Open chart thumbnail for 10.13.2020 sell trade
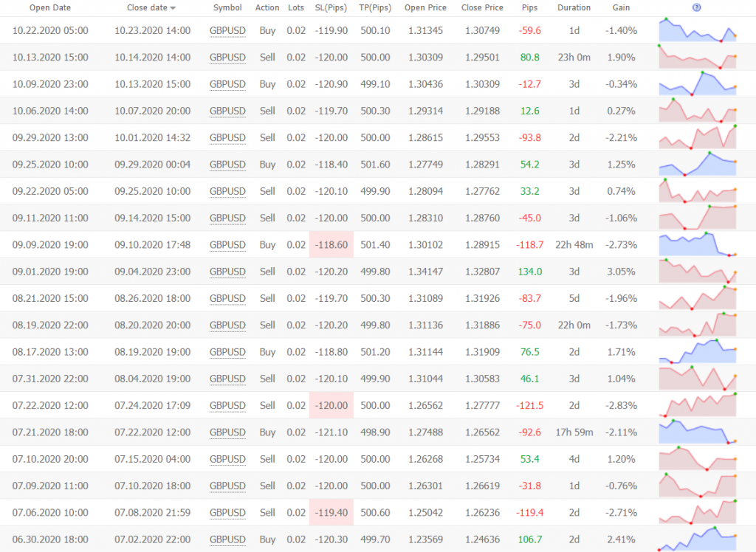Screen dimensions: 756x552 697,58
